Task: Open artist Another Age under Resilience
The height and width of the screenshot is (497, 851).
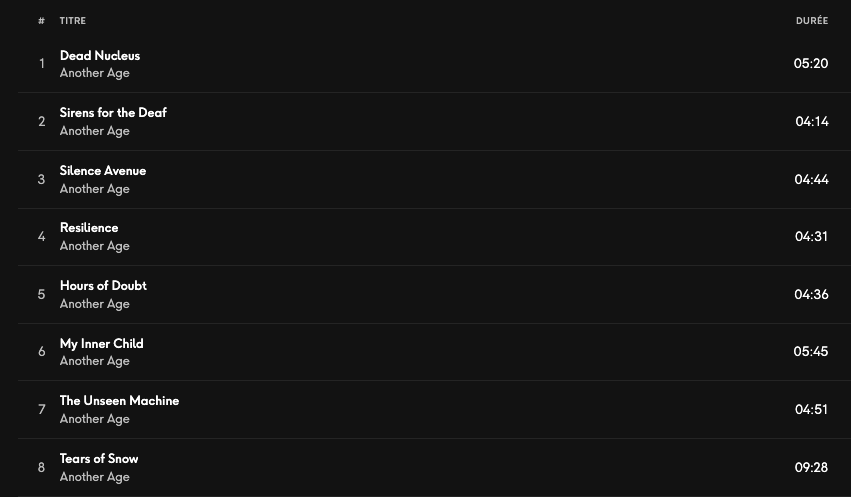Action: tap(95, 246)
